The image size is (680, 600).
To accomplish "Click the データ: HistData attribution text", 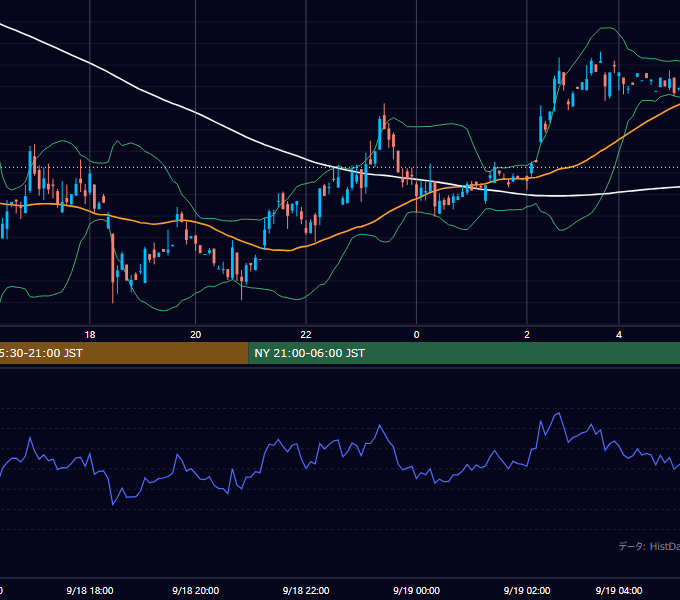I will [649, 546].
